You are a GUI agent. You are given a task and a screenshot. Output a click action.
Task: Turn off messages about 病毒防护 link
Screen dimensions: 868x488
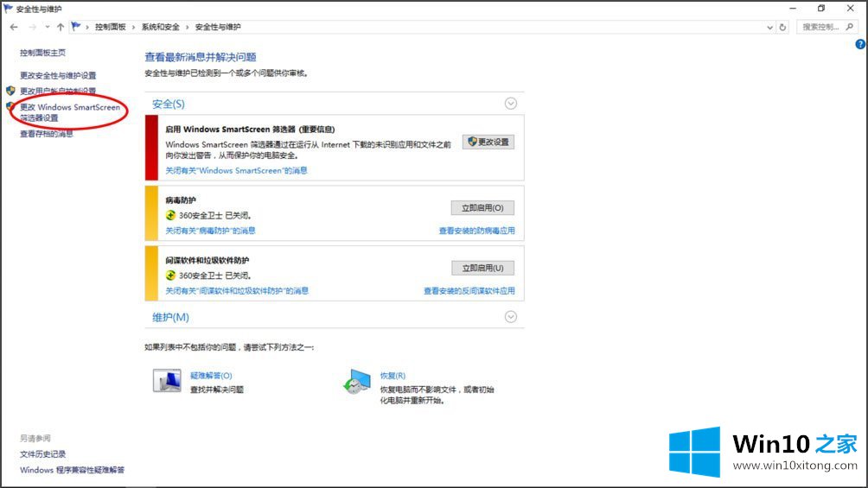point(210,230)
